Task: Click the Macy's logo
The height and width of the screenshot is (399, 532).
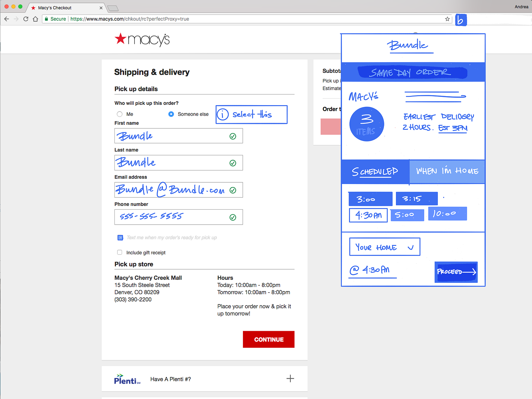Action: pos(142,40)
